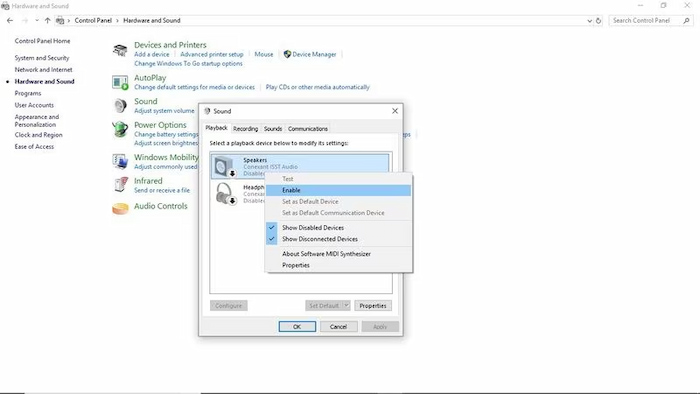Click the AutoPlay category icon

tap(120, 83)
